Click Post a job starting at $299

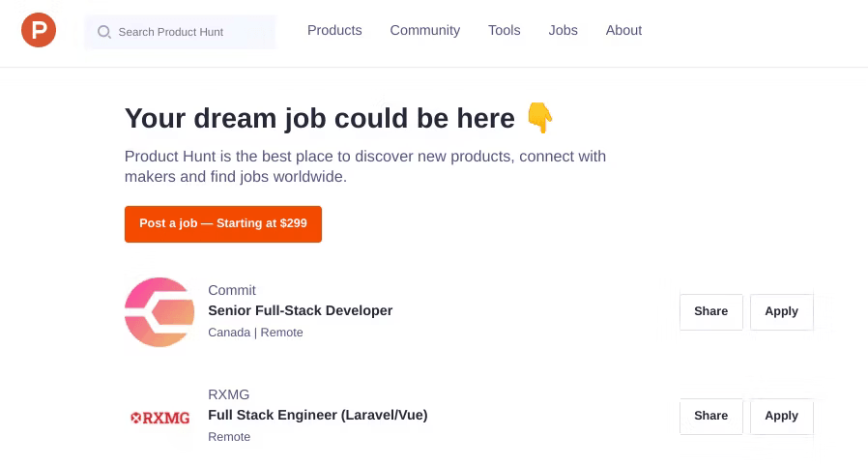(x=223, y=224)
